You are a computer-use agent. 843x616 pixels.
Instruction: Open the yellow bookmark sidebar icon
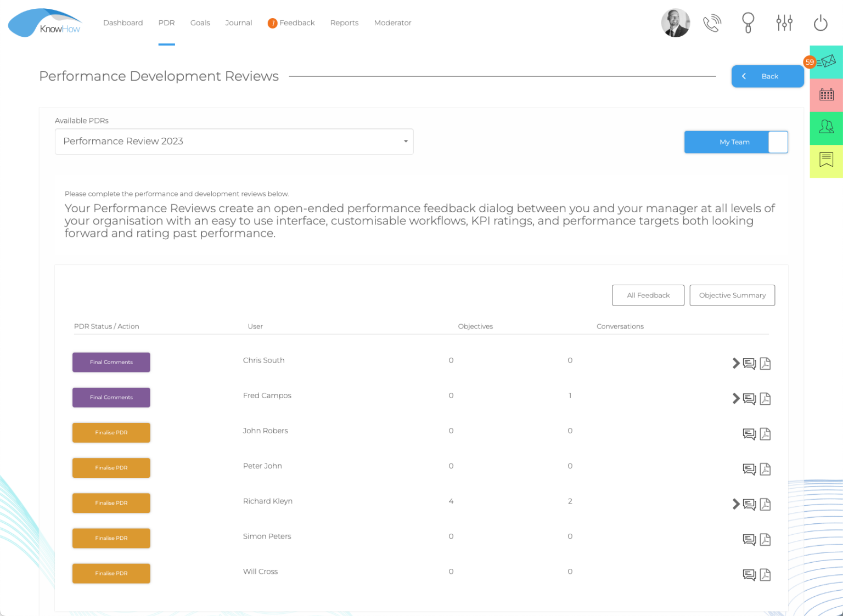pyautogui.click(x=827, y=160)
